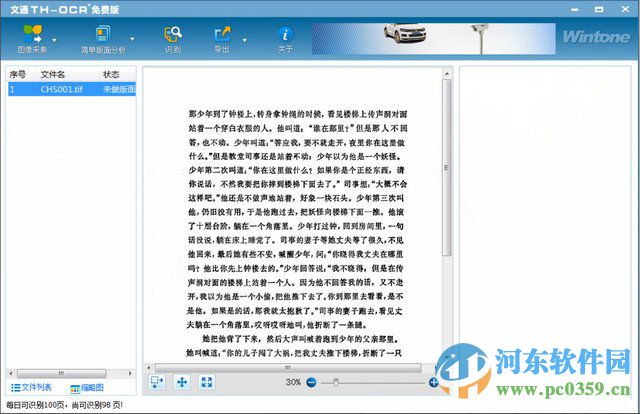Open the 图像采集 image capture tool
The image size is (640, 414).
(32, 39)
